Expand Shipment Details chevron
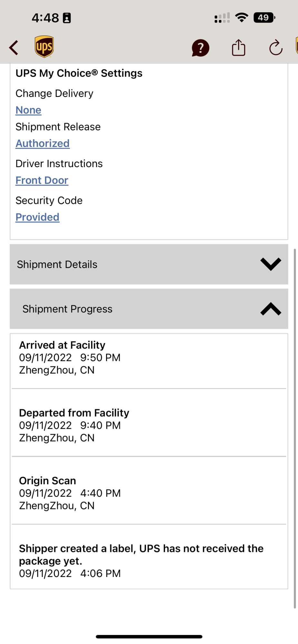This screenshot has height=644, width=298. pos(271,264)
